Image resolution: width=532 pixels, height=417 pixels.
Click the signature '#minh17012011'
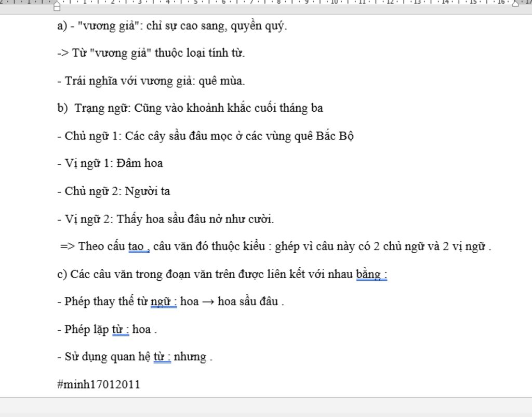99,385
